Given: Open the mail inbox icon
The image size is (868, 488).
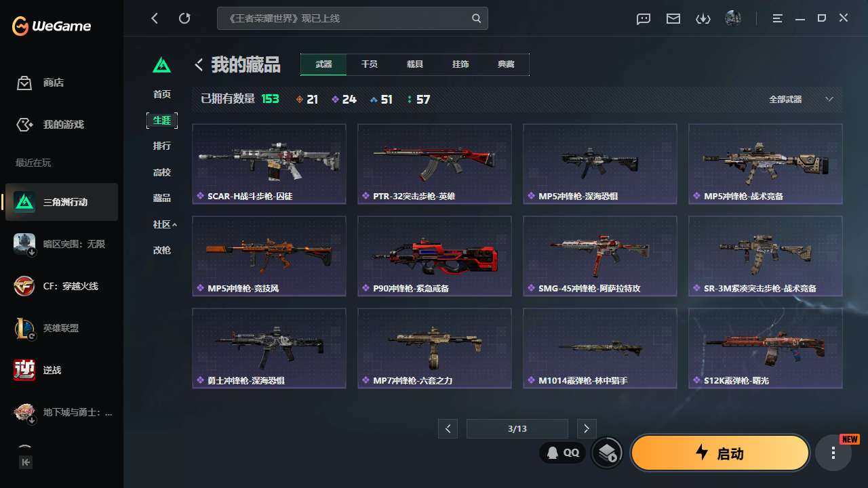Looking at the screenshot, I should 673,18.
